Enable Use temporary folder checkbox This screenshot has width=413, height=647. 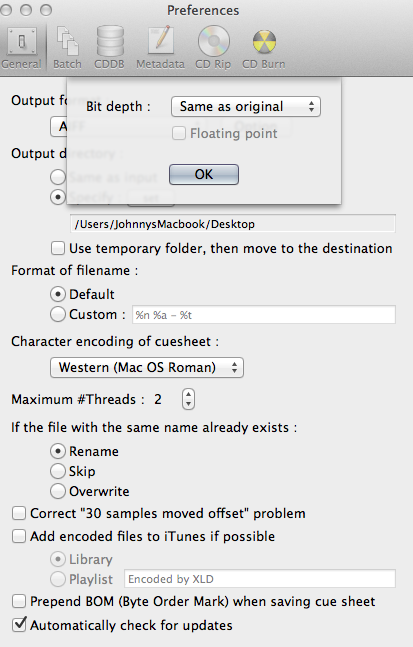pos(58,248)
